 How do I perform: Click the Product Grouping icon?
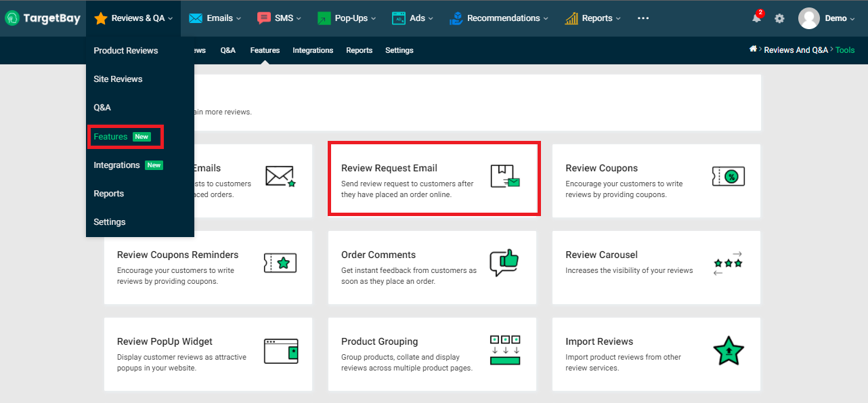[504, 350]
